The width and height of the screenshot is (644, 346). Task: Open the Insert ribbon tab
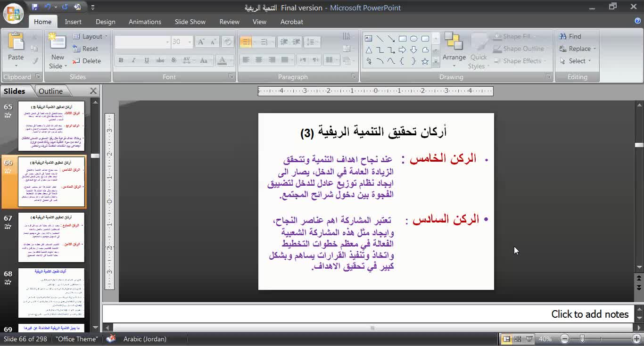[x=73, y=22]
